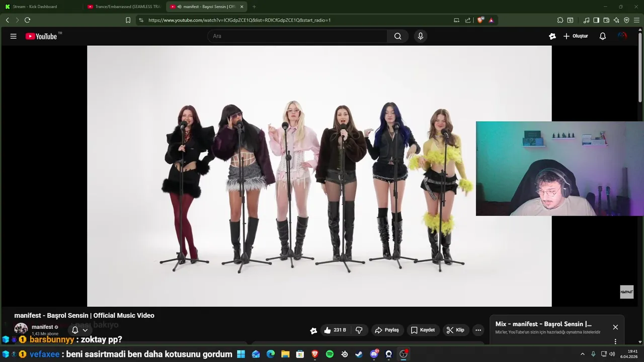
Task: Open the media control music note icon
Action: (586, 20)
